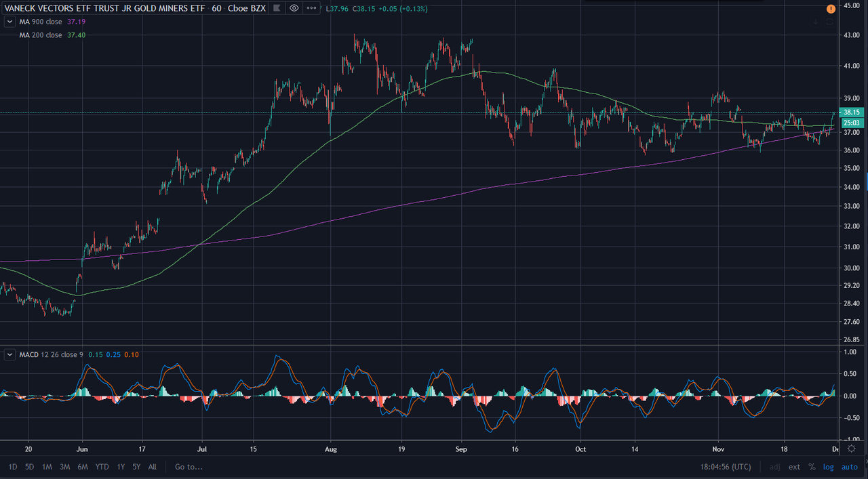Click the MA 900 close indicator label

coord(41,22)
